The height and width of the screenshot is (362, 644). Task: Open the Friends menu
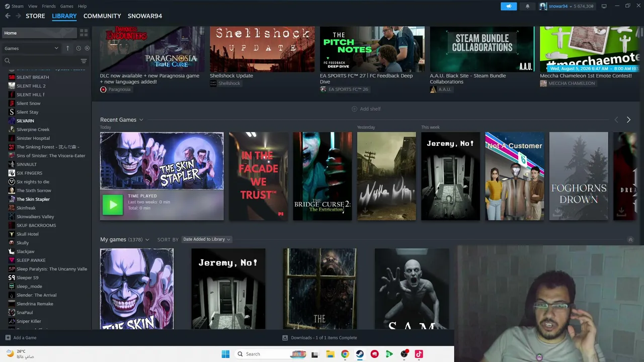tap(49, 6)
